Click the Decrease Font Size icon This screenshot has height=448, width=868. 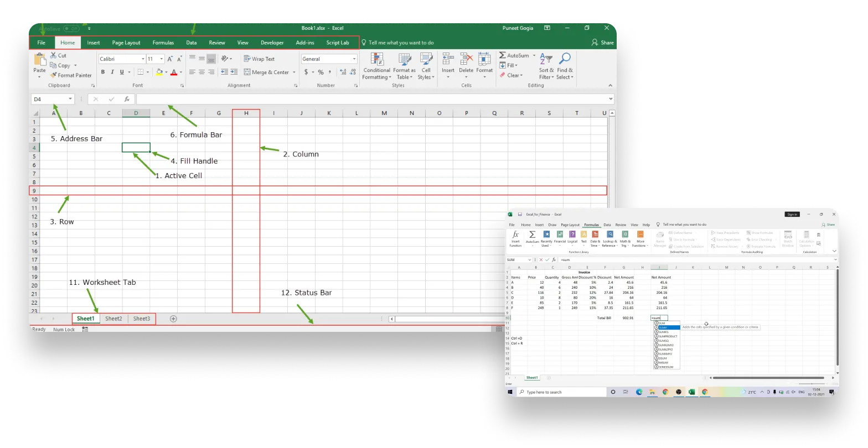click(x=179, y=59)
